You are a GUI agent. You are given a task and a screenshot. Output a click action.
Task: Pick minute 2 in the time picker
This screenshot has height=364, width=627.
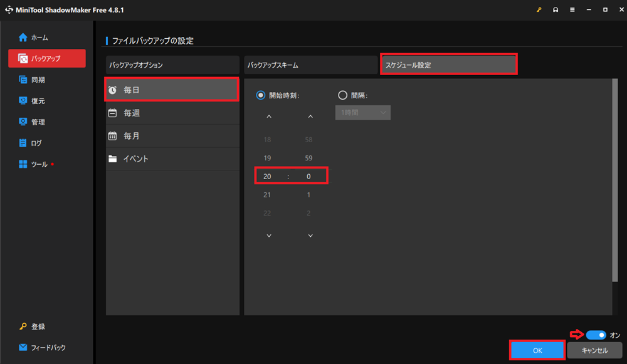308,214
